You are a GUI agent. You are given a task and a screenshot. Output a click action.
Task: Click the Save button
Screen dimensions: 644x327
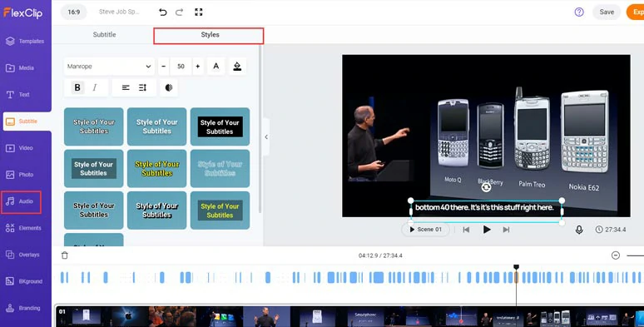[x=607, y=12]
